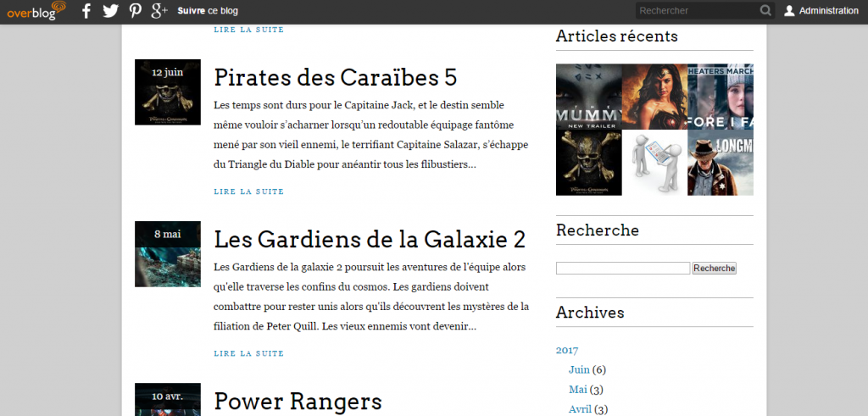Open the Pirates des Caraïbes 5 article title
The width and height of the screenshot is (868, 416).
(x=335, y=77)
